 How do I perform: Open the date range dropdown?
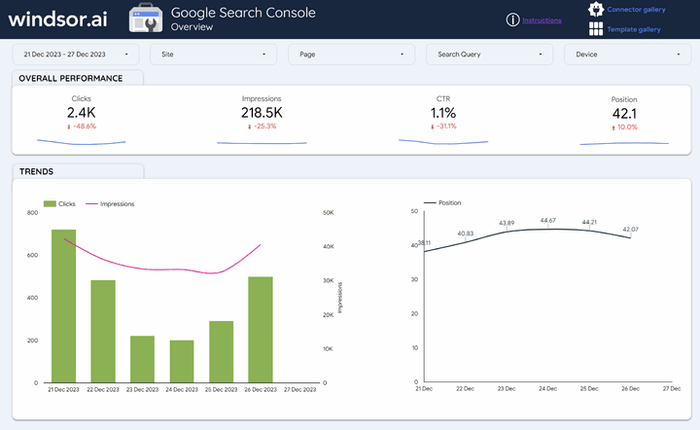click(x=75, y=54)
